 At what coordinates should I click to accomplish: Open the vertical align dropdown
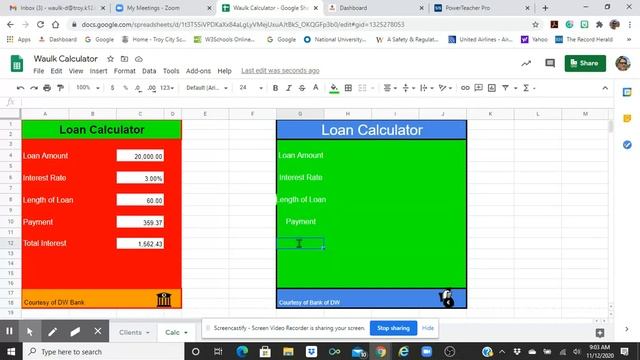(408, 88)
